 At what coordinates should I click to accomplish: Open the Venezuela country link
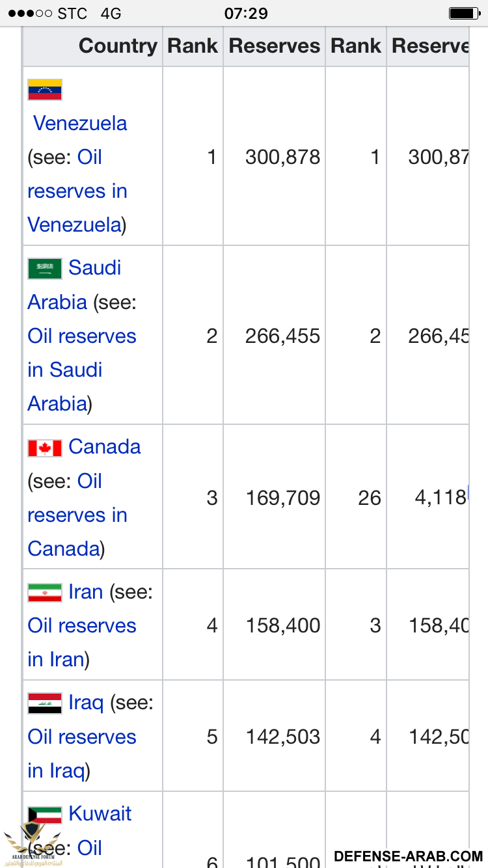tap(80, 123)
